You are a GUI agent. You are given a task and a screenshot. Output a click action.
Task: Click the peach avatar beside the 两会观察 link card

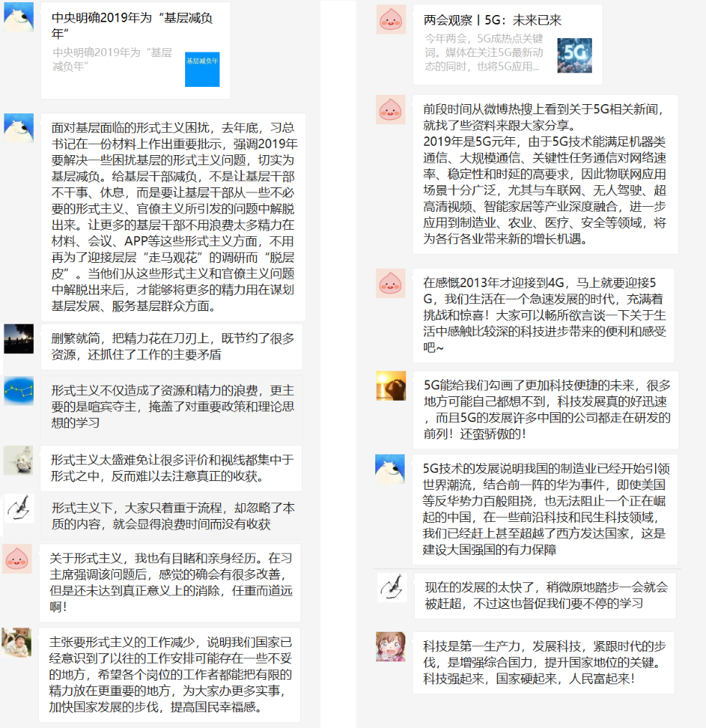391,19
